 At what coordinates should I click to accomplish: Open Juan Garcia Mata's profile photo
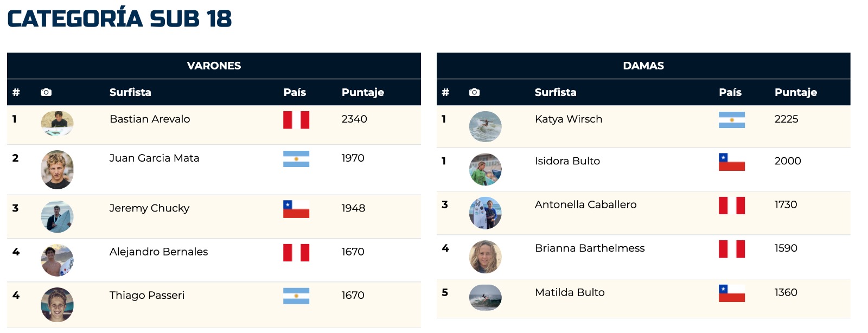(x=57, y=170)
